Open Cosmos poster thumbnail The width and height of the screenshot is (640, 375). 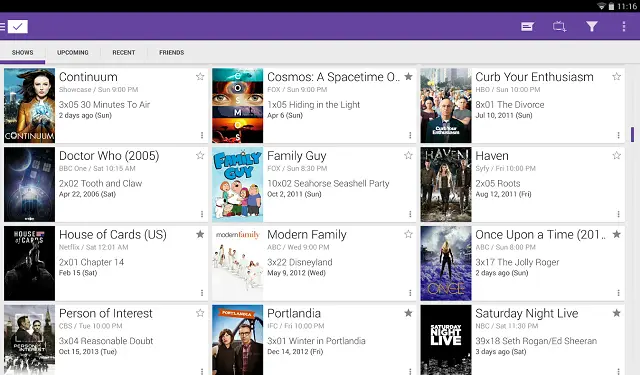tap(238, 105)
